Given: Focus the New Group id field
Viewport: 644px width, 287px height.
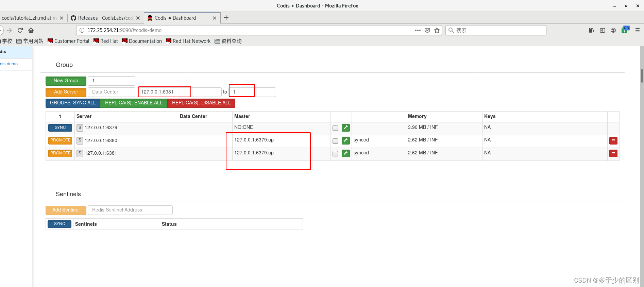Looking at the screenshot, I should (112, 81).
